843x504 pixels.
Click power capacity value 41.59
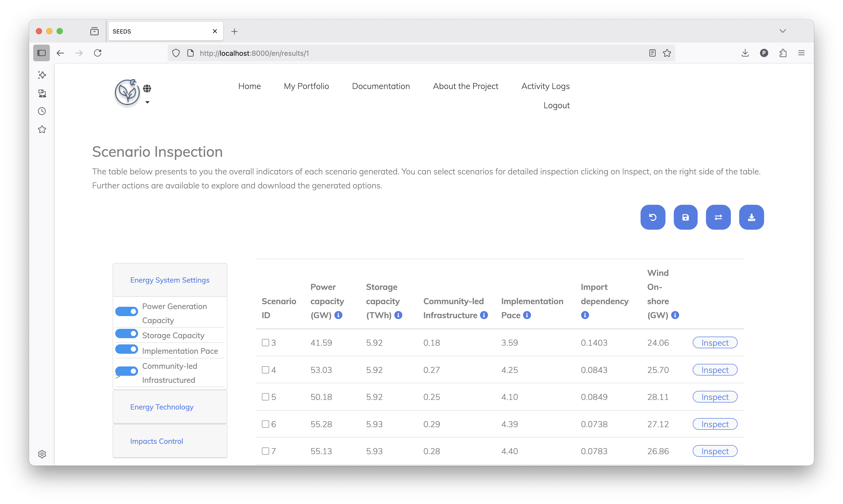click(x=321, y=343)
